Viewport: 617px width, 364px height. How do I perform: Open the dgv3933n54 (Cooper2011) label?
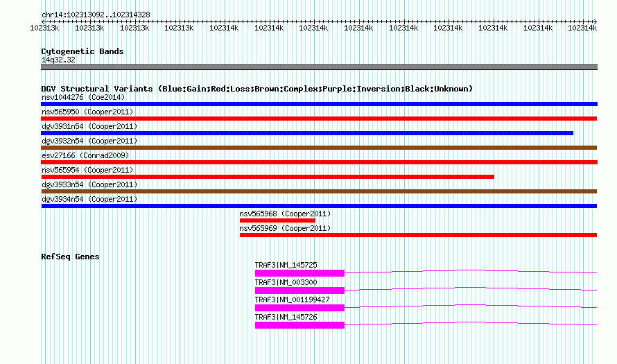click(x=89, y=184)
